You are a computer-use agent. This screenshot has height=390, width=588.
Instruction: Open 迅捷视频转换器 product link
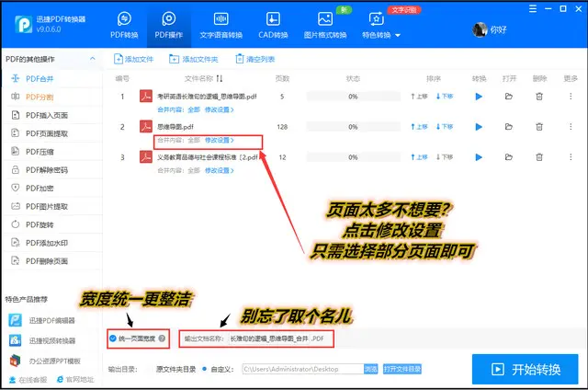pyautogui.click(x=42, y=340)
